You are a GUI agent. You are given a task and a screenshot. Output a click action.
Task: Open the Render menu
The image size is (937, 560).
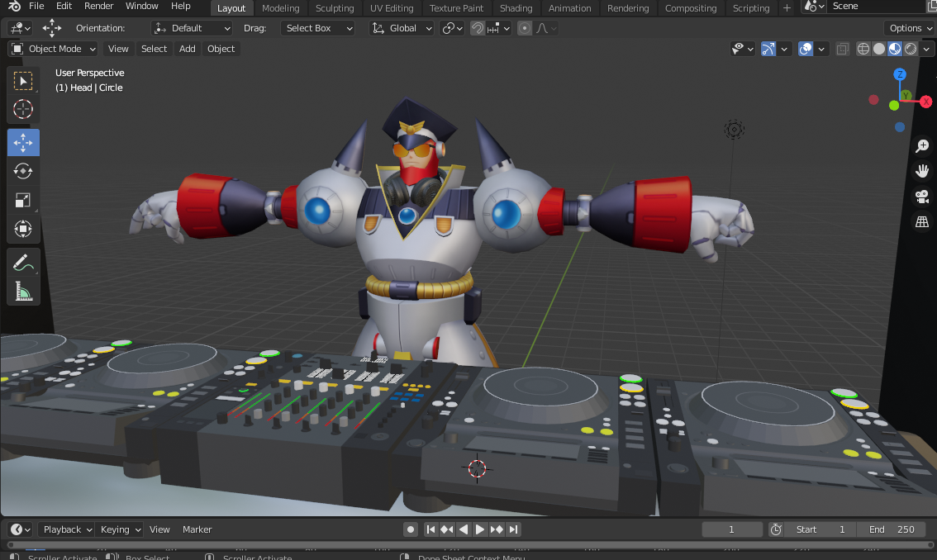(x=98, y=6)
